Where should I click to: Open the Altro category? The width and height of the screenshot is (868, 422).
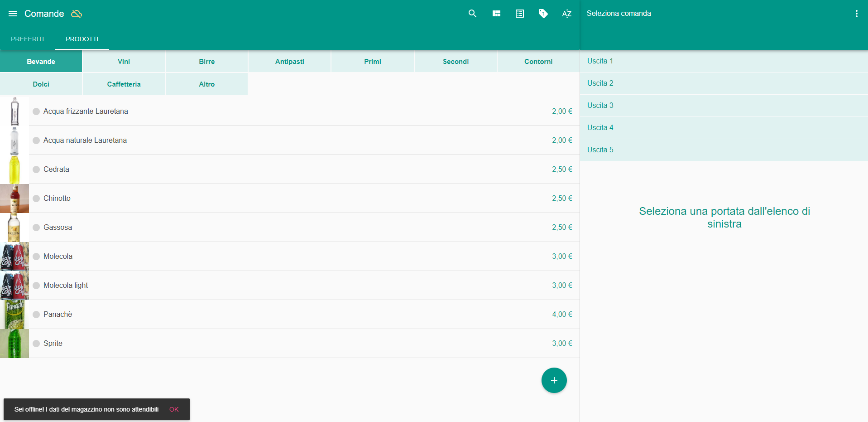coord(206,84)
